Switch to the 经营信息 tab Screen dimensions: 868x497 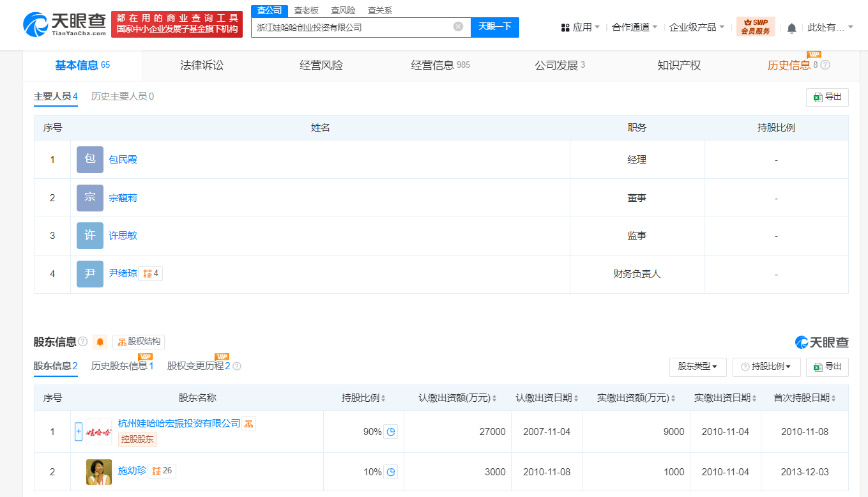tap(440, 65)
